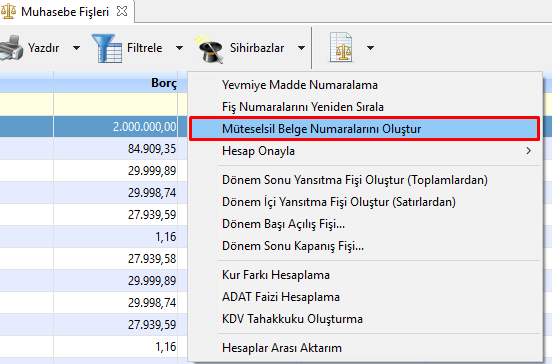Open the Yazdır dropdown arrow

point(76,48)
